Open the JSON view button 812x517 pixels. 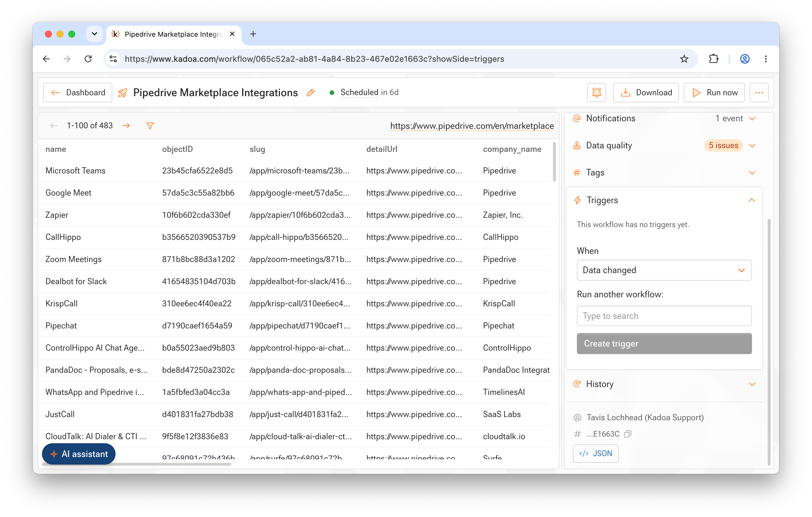[x=595, y=453]
